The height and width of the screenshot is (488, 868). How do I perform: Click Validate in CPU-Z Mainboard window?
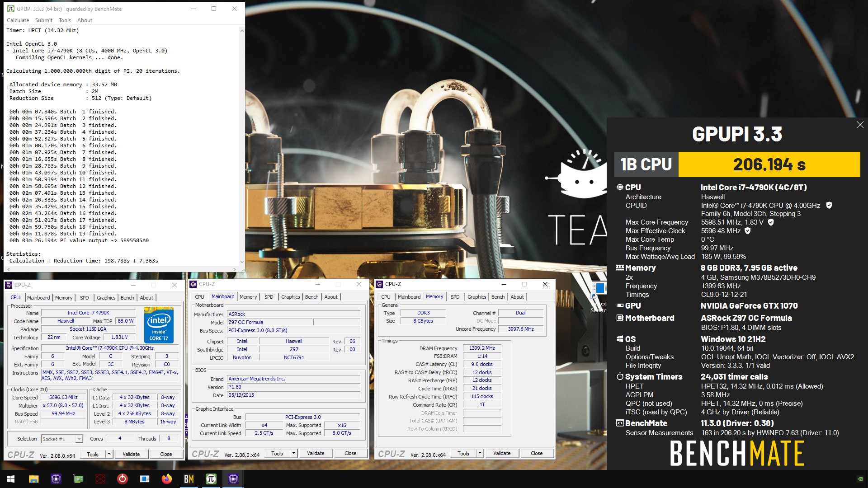tap(316, 453)
